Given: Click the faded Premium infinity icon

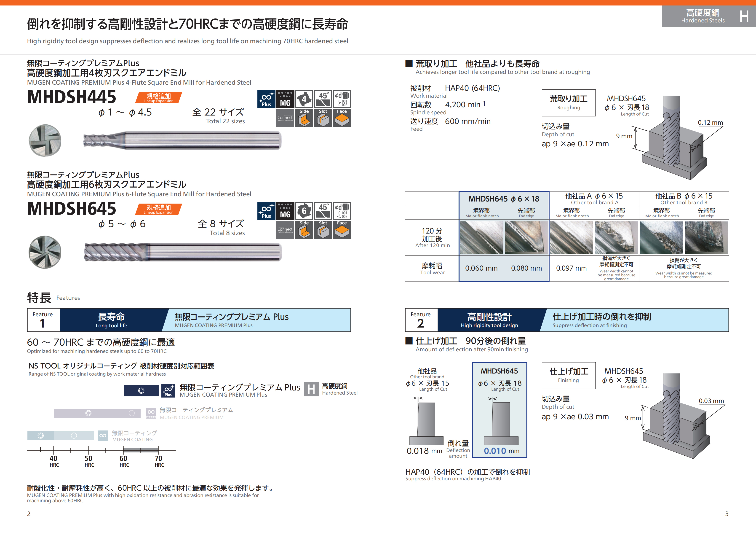Looking at the screenshot, I should [x=151, y=413].
